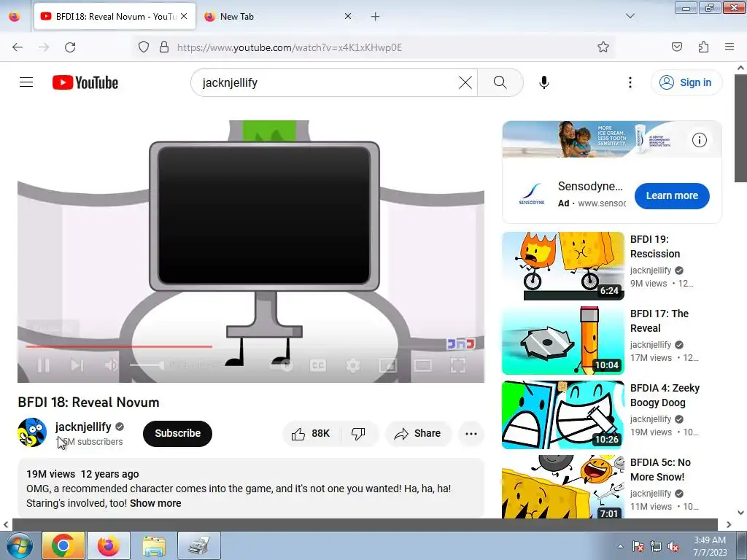Open Firefox extensions puzzle icon

(703, 47)
